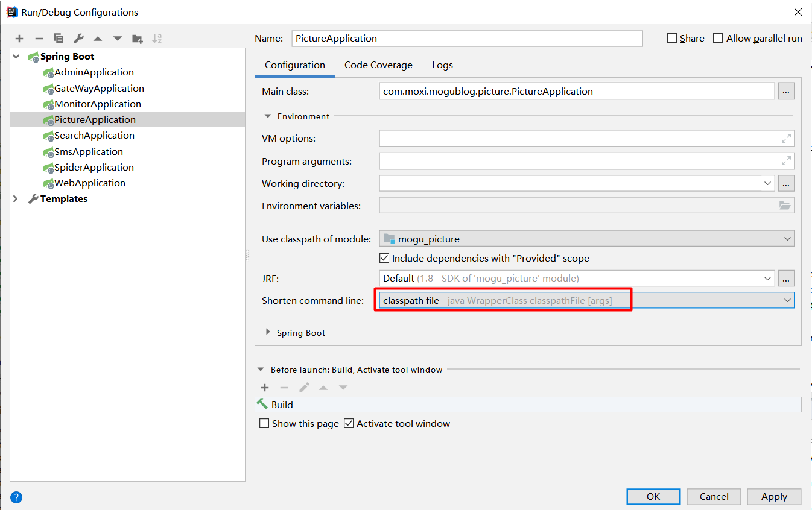Add a new run configuration
The image size is (812, 510).
pos(19,39)
